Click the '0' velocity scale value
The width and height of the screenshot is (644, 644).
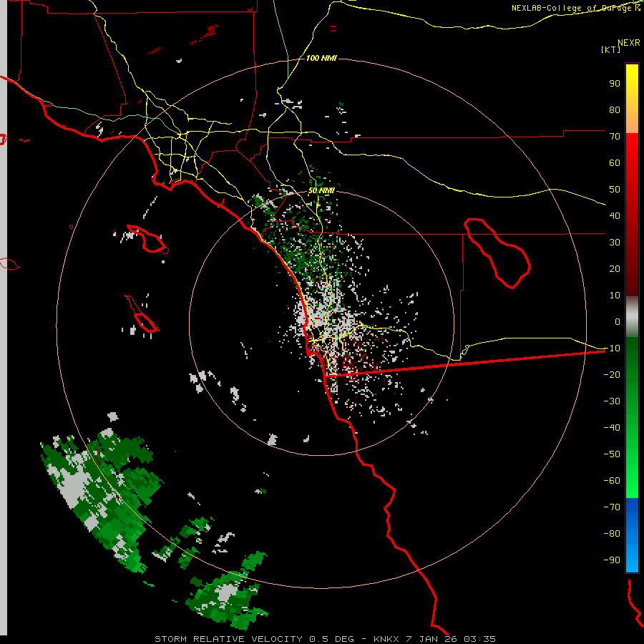[x=618, y=322]
